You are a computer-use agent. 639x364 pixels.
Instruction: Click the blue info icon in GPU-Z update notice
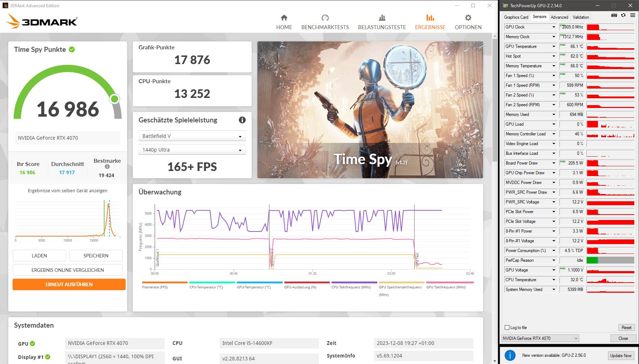coord(510,355)
